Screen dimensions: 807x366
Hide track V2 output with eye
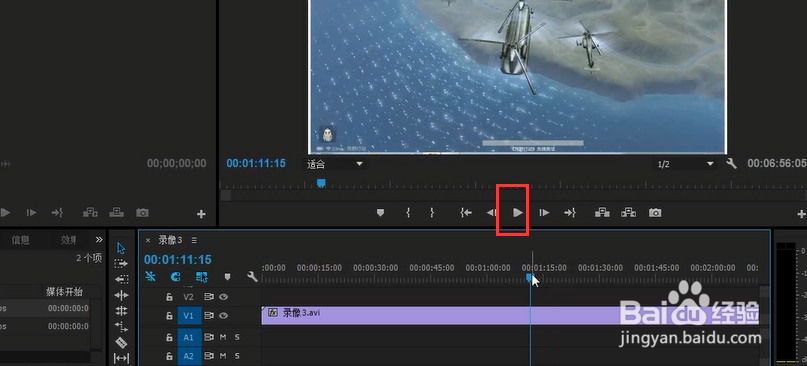pyautogui.click(x=223, y=297)
